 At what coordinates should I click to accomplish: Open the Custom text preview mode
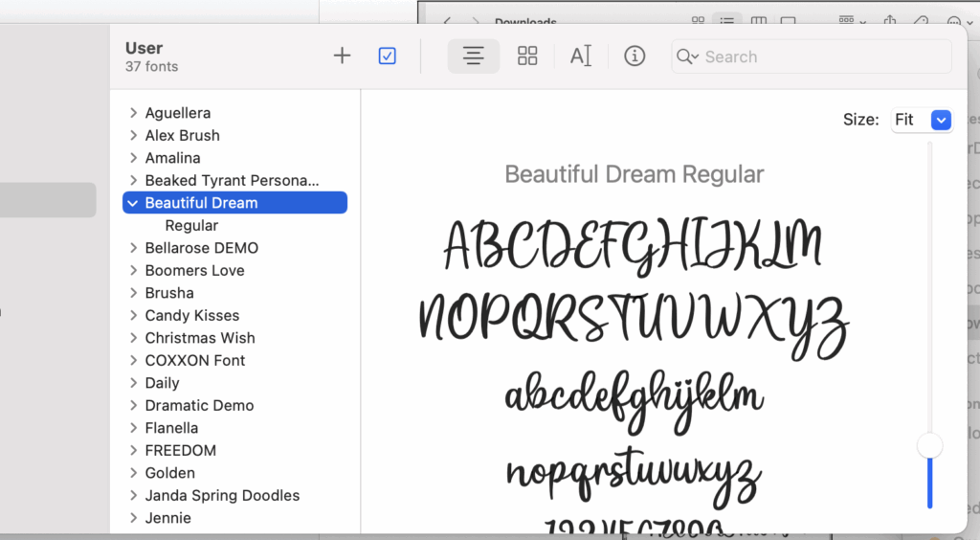coord(581,56)
